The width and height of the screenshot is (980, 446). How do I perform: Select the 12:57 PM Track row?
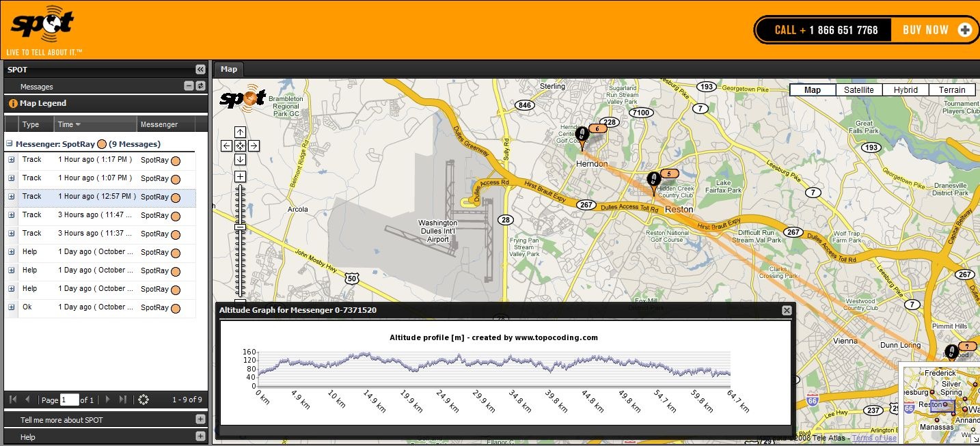(x=100, y=197)
